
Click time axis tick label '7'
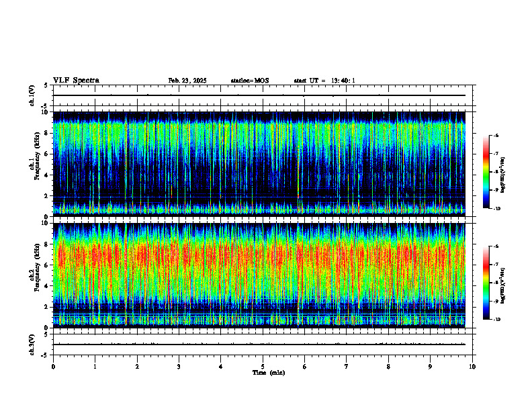(x=347, y=367)
